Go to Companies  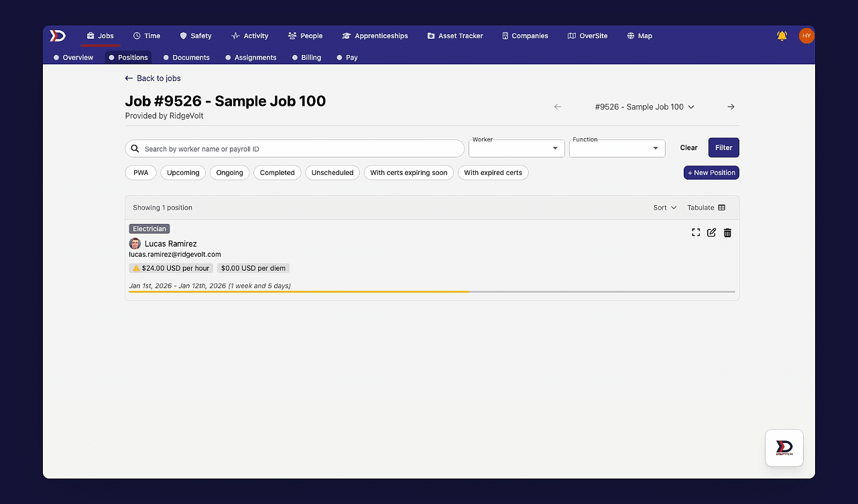click(x=525, y=36)
